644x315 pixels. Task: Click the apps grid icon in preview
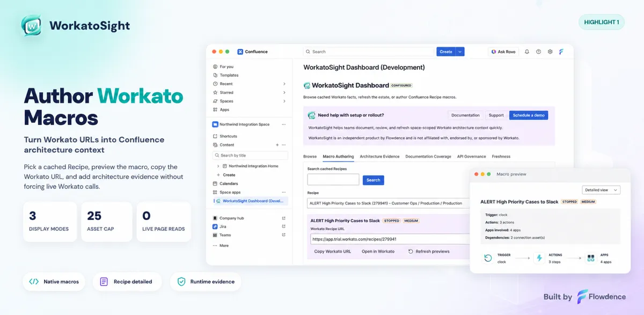point(591,258)
